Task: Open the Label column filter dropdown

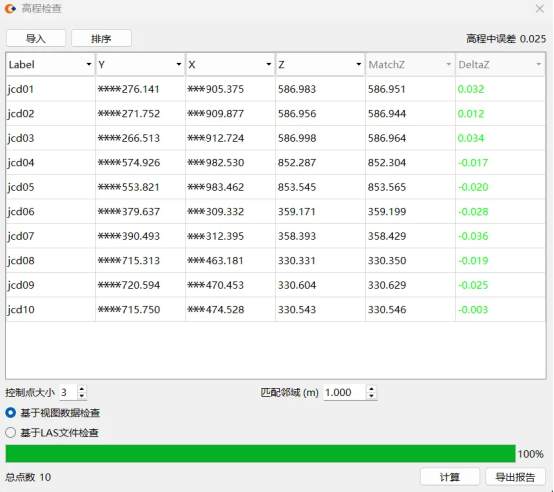Action: tap(89, 64)
